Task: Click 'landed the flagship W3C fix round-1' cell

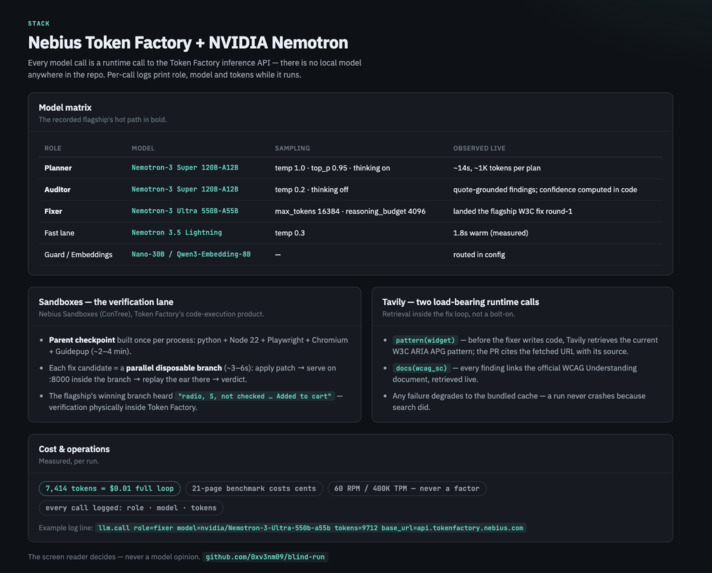Action: coord(513,211)
